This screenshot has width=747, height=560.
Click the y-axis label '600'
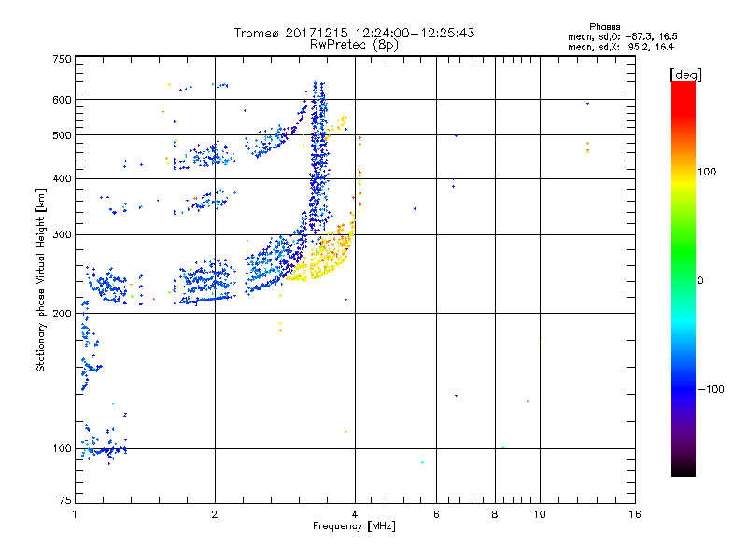(62, 100)
